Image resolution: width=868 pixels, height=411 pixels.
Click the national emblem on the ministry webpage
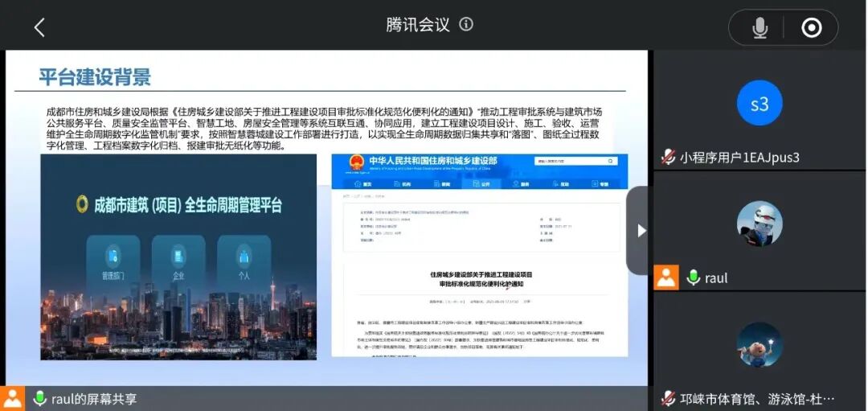pos(357,162)
